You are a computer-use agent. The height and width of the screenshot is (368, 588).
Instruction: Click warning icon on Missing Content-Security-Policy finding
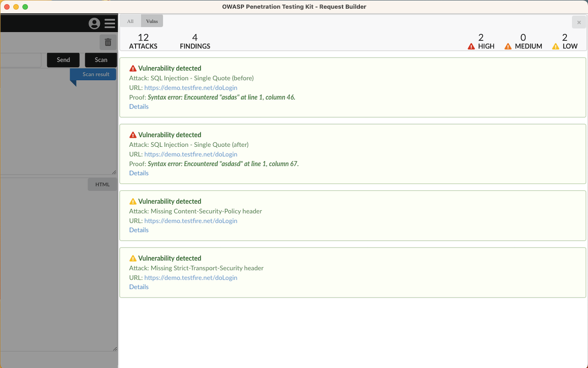tap(133, 201)
